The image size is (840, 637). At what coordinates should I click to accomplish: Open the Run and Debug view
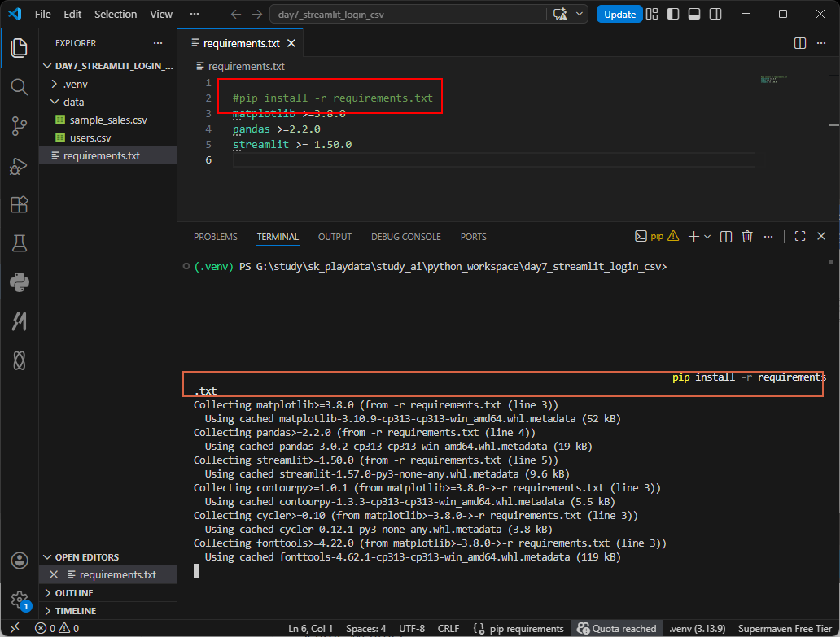click(20, 166)
